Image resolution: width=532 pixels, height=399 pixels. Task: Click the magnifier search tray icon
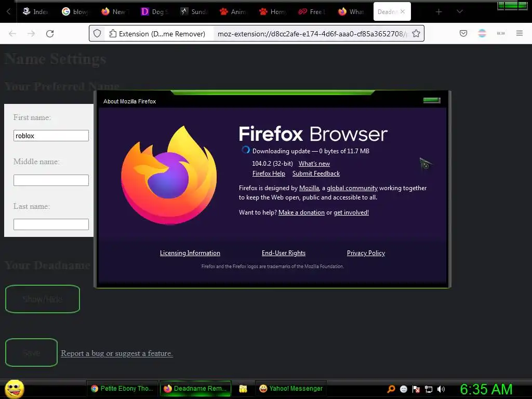click(x=391, y=389)
